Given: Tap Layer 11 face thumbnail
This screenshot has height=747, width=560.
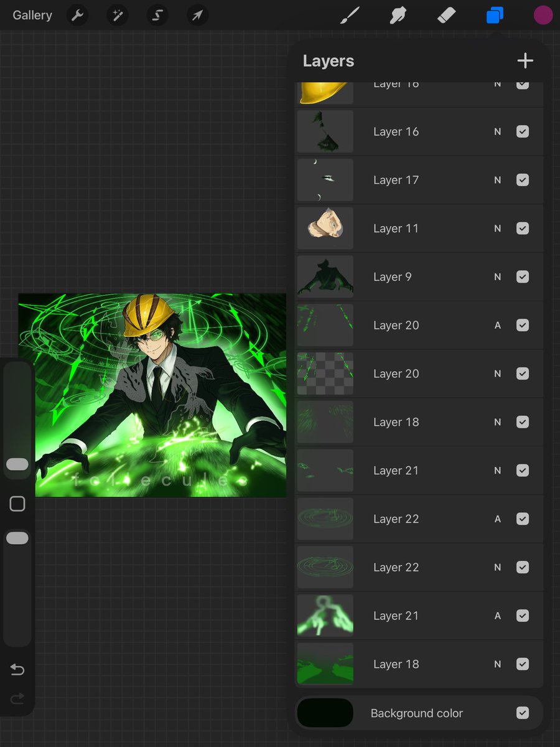Looking at the screenshot, I should 325,228.
